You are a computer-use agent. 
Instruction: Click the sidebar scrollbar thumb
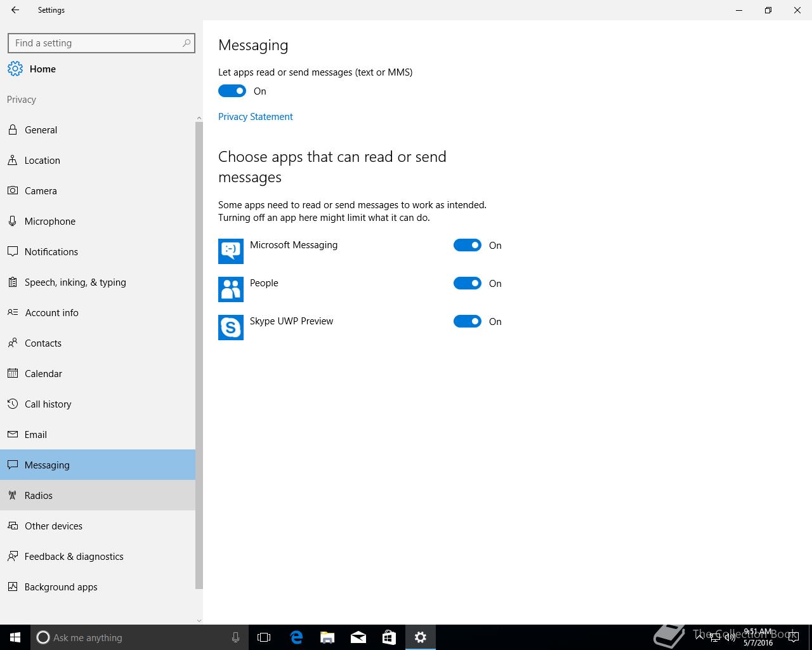tap(199, 355)
